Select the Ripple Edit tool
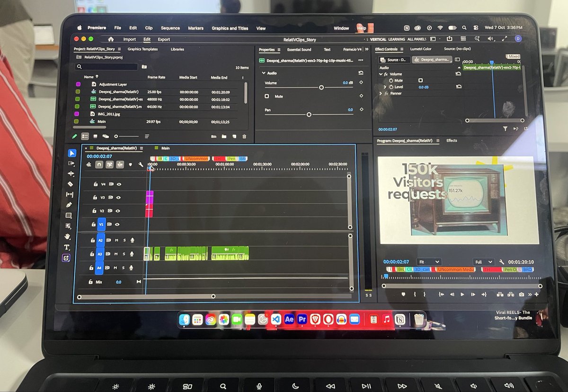Image resolution: width=568 pixels, height=392 pixels. point(71,174)
